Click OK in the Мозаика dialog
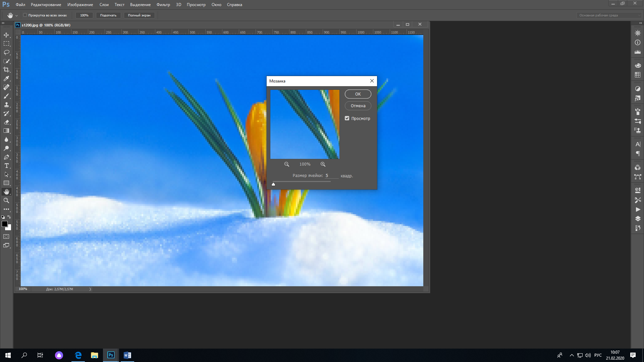Viewport: 644px width, 362px height. [x=358, y=94]
